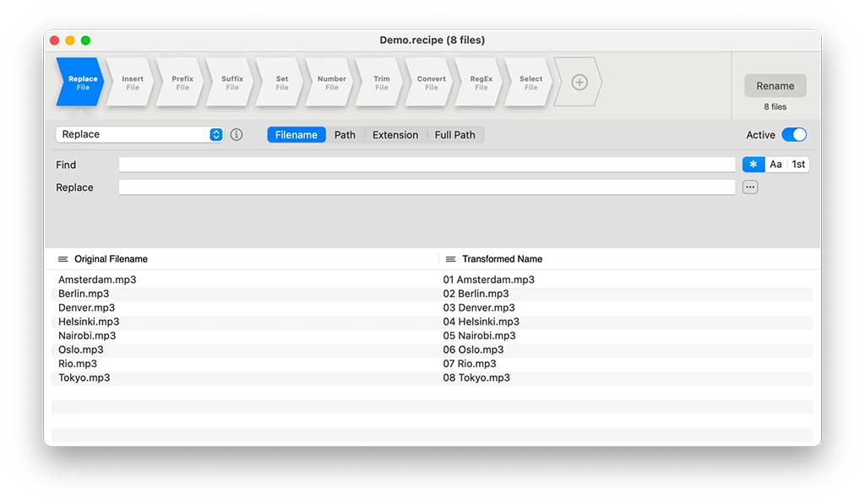865x504 pixels.
Task: Click the info icon beside Replace dropdown
Action: pyautogui.click(x=237, y=135)
